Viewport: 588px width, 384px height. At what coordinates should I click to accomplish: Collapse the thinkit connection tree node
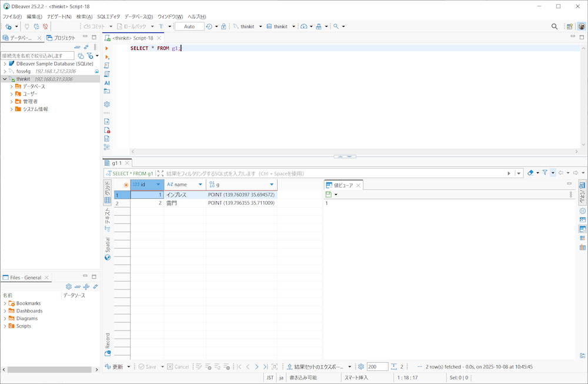[x=5, y=79]
